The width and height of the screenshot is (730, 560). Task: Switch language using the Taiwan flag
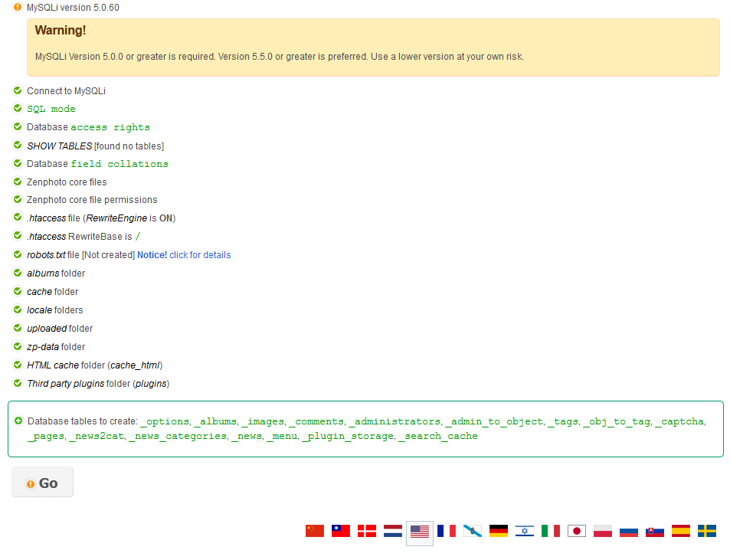pyautogui.click(x=341, y=531)
